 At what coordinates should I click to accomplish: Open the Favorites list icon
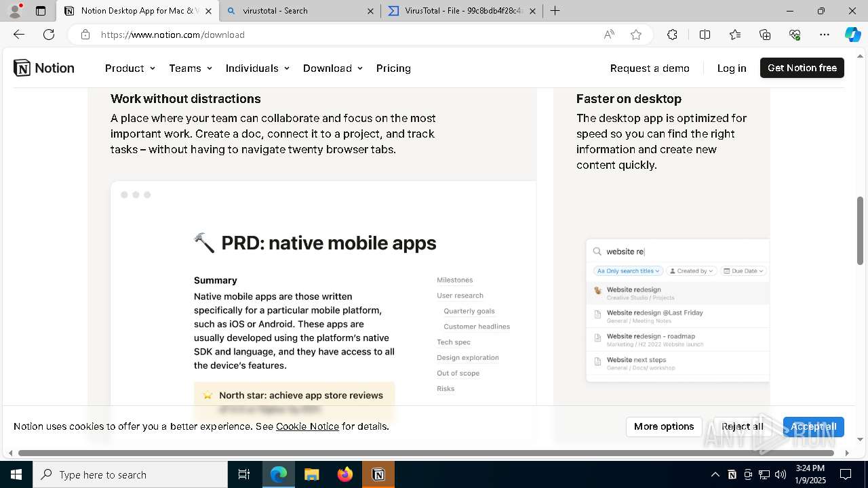tap(735, 35)
